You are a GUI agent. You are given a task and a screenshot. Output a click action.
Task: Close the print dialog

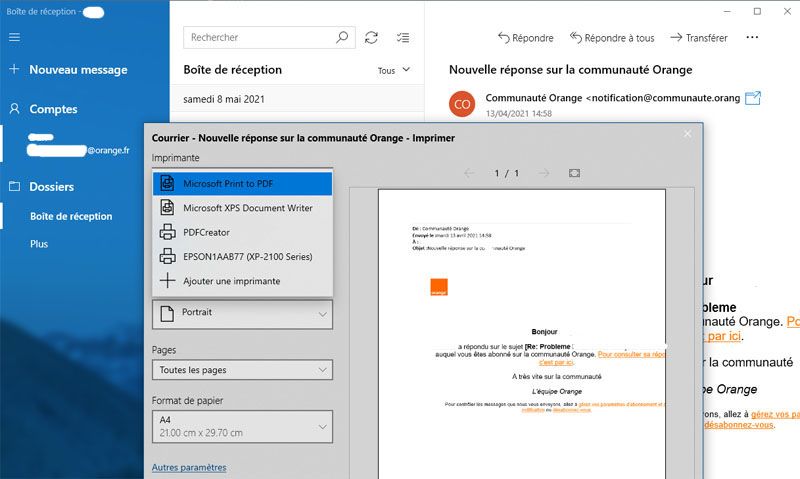point(687,134)
